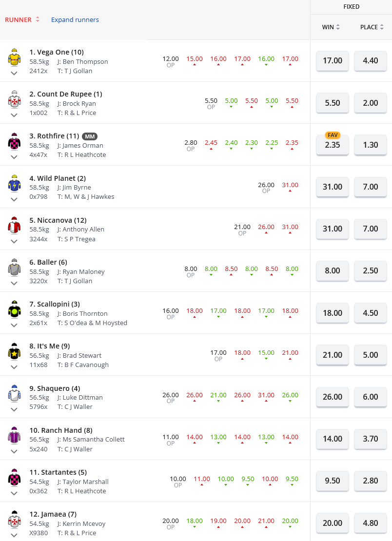Click It's Me black star silks icon
392x541 pixels.
click(14, 351)
